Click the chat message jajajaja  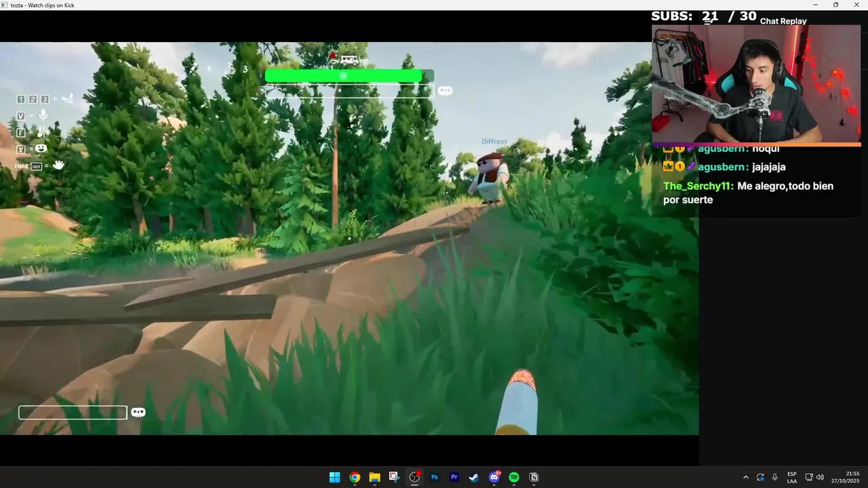point(769,167)
